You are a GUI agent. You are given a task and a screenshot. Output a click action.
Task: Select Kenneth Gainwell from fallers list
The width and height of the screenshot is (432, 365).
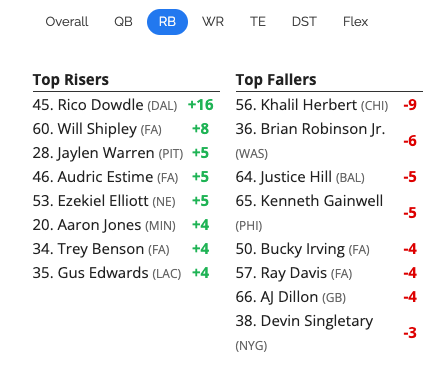(322, 201)
